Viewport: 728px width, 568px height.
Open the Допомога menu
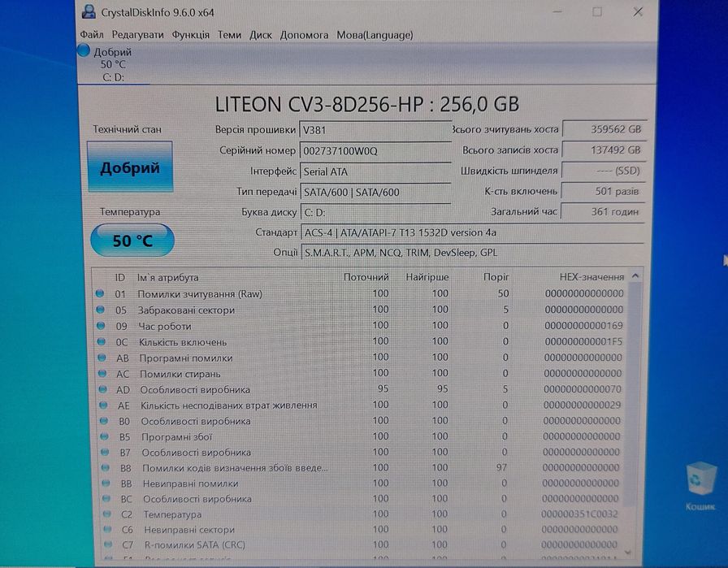304,35
